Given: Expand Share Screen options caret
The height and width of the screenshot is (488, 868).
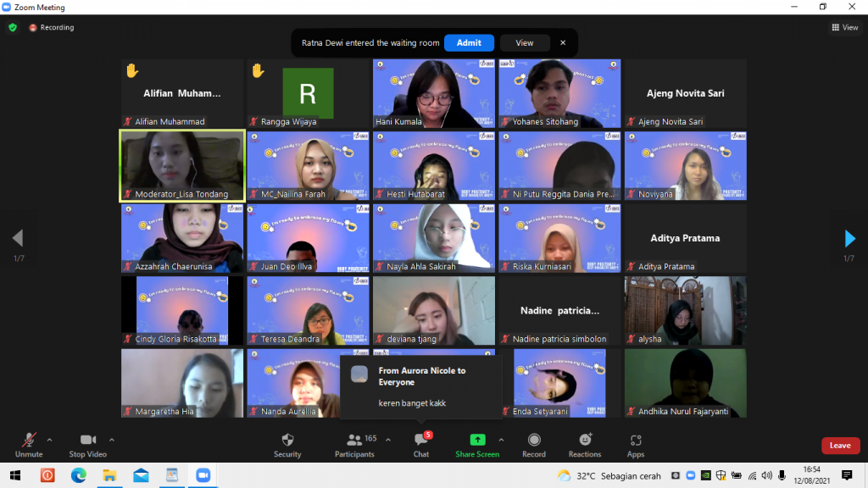Looking at the screenshot, I should (501, 440).
